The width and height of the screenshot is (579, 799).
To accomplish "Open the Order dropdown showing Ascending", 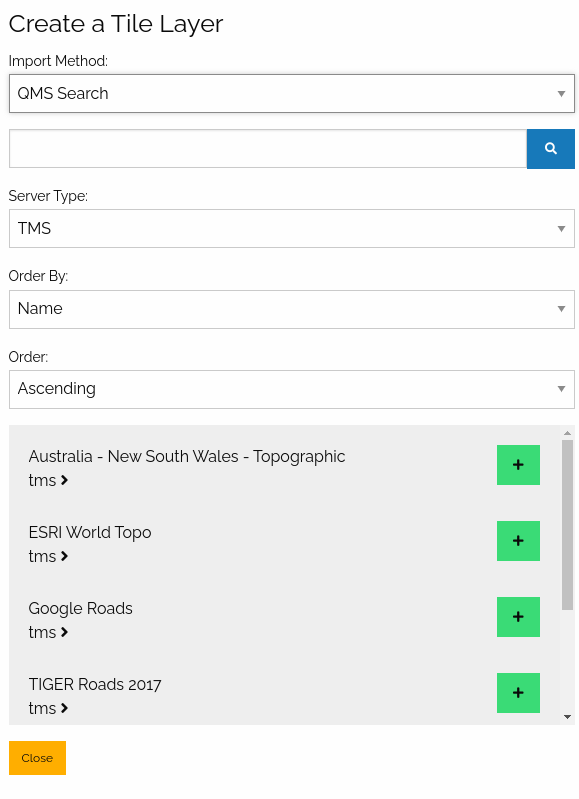I will pos(292,389).
